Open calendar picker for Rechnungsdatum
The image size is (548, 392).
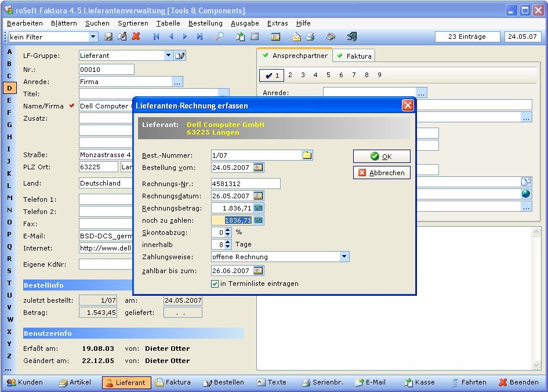pos(258,196)
